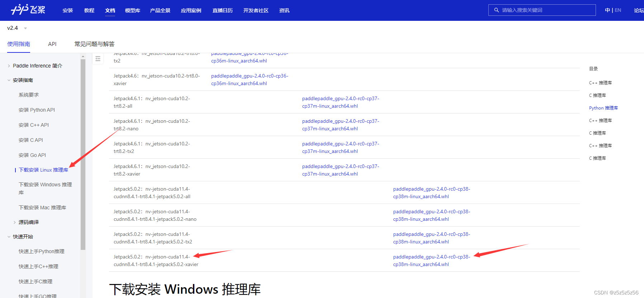Download cp36 whl for Jetpack4.6 tx2
Screen dimensions: 644x298
click(x=250, y=57)
